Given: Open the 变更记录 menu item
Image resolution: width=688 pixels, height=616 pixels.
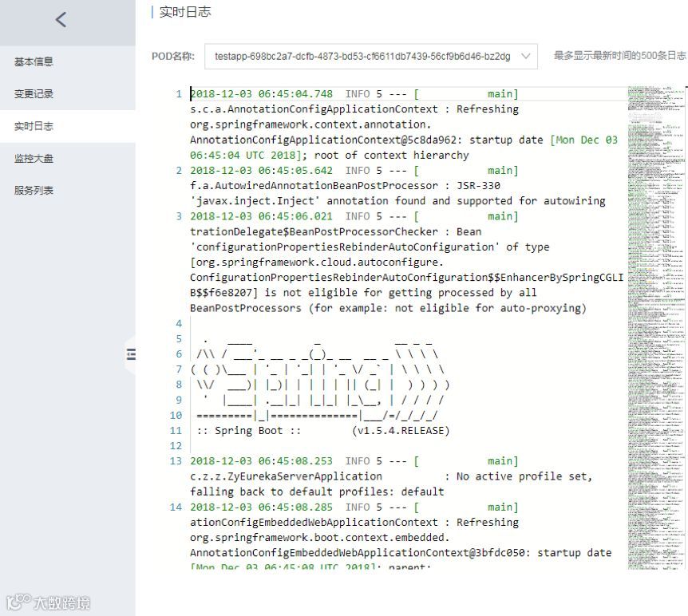Looking at the screenshot, I should pyautogui.click(x=34, y=94).
